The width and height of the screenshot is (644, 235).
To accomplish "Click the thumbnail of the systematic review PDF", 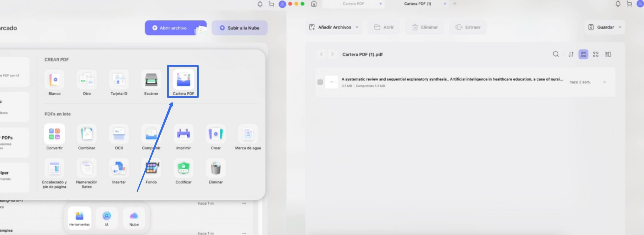I will [x=332, y=82].
